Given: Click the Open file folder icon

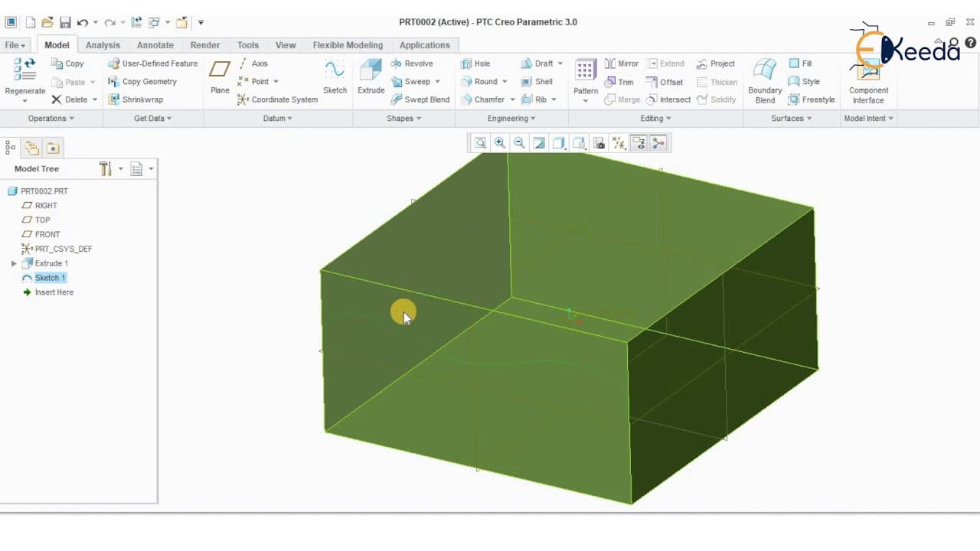Looking at the screenshot, I should coord(47,22).
